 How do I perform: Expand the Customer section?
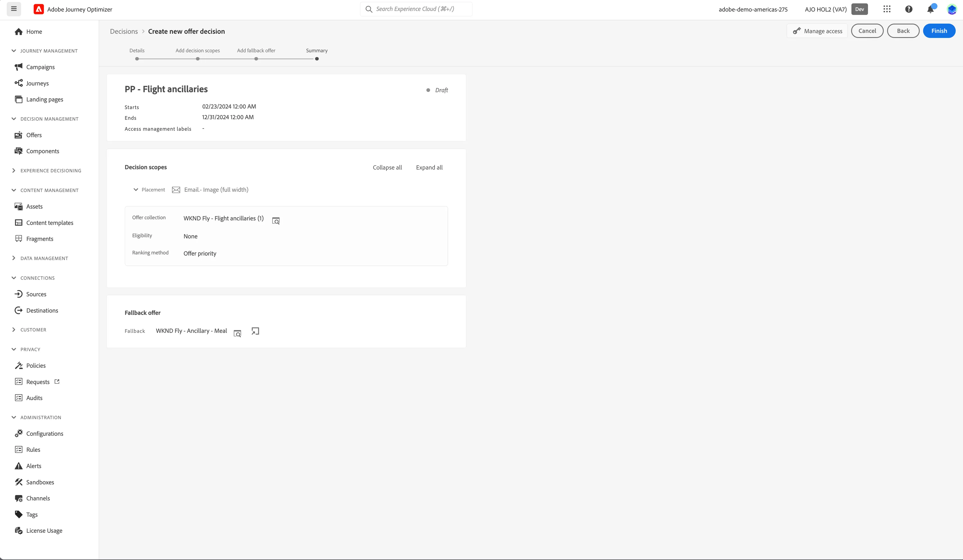coord(14,329)
